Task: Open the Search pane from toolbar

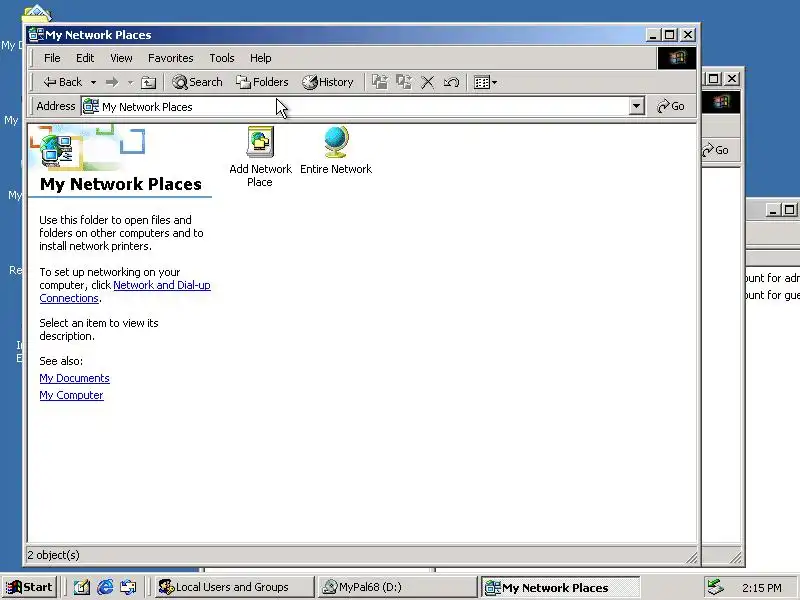Action: pos(197,82)
